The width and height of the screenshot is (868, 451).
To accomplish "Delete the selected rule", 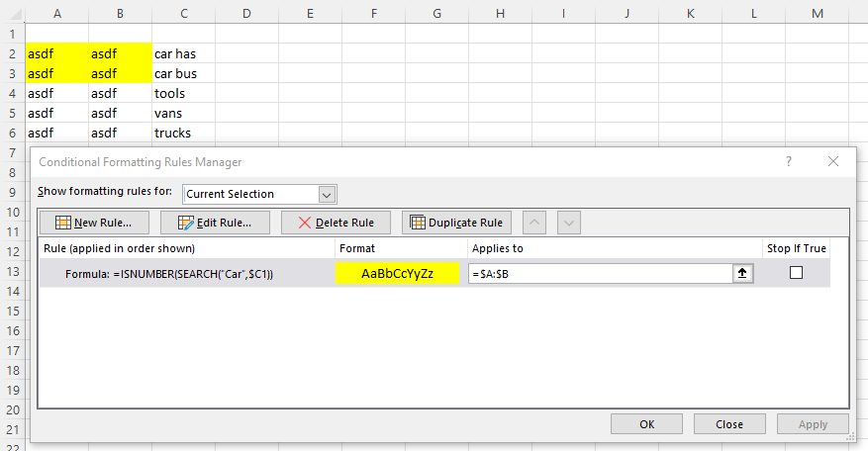I will (336, 223).
